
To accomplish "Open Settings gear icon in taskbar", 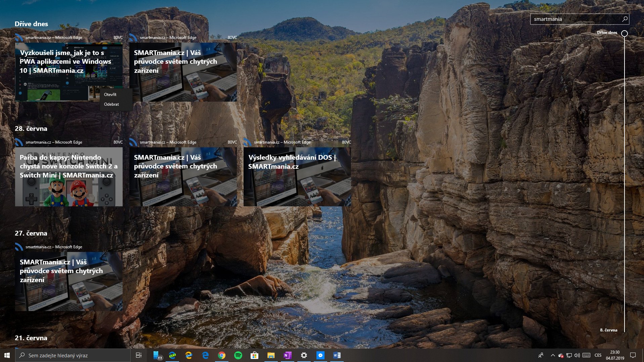I will pos(304,355).
